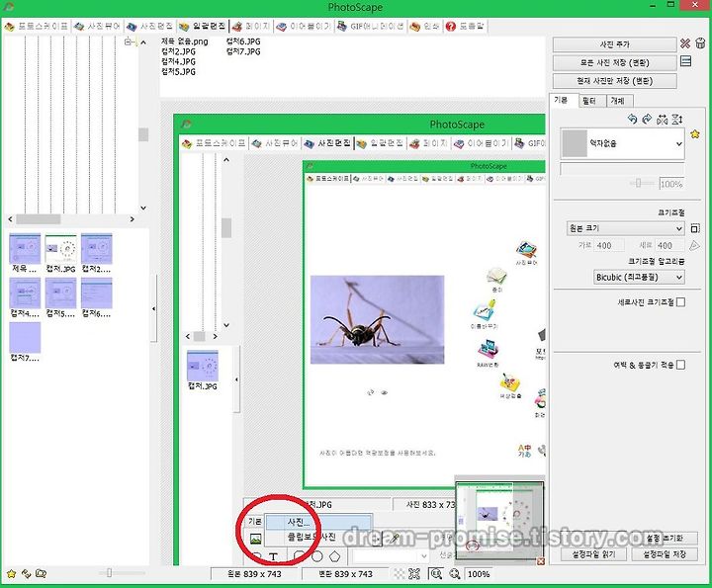The height and width of the screenshot is (588, 712).
Task: Close the navigator preview thumbnail
Action: pos(541,561)
